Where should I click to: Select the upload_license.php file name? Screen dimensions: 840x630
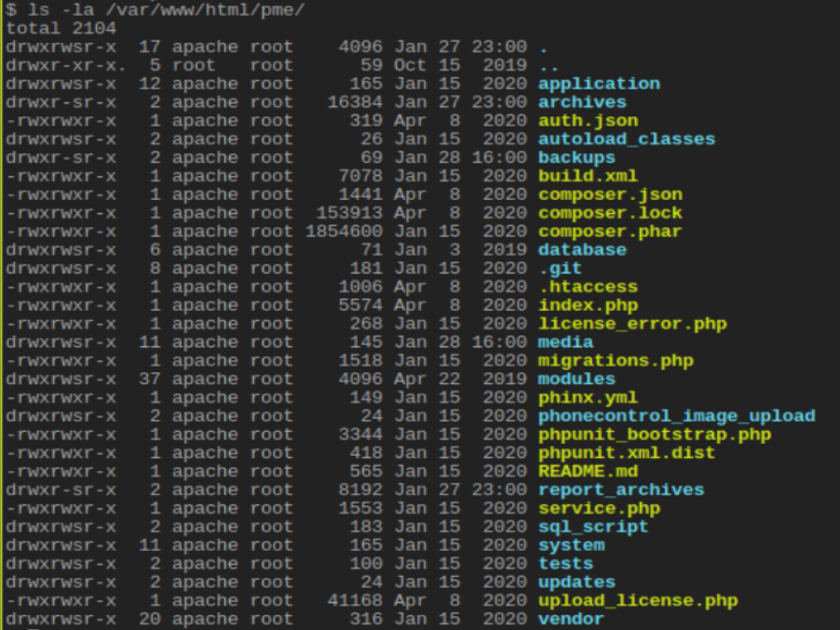[637, 601]
